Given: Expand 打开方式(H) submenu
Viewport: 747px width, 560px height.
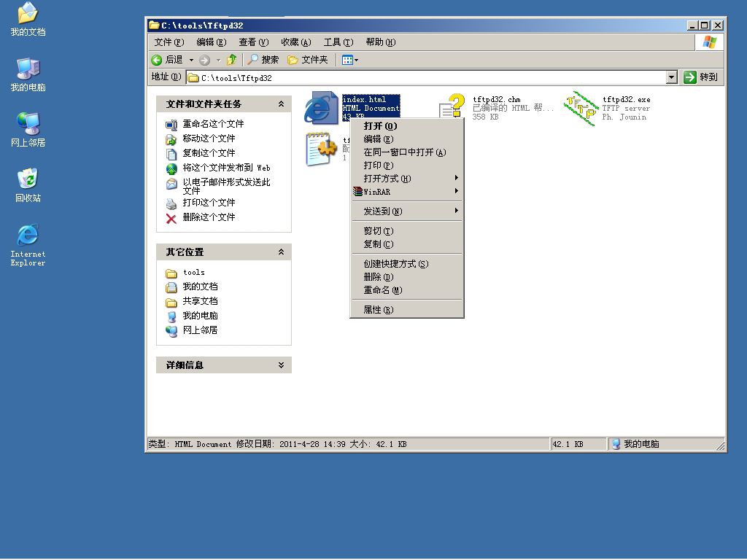Looking at the screenshot, I should point(407,179).
